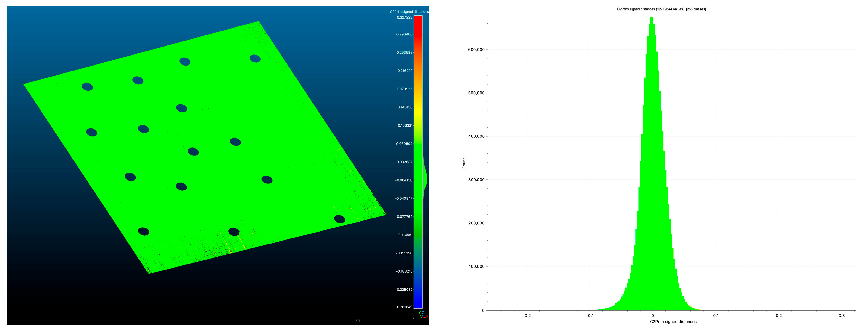Click the Count y-axis label
This screenshot has height=332, width=868.
(x=464, y=163)
